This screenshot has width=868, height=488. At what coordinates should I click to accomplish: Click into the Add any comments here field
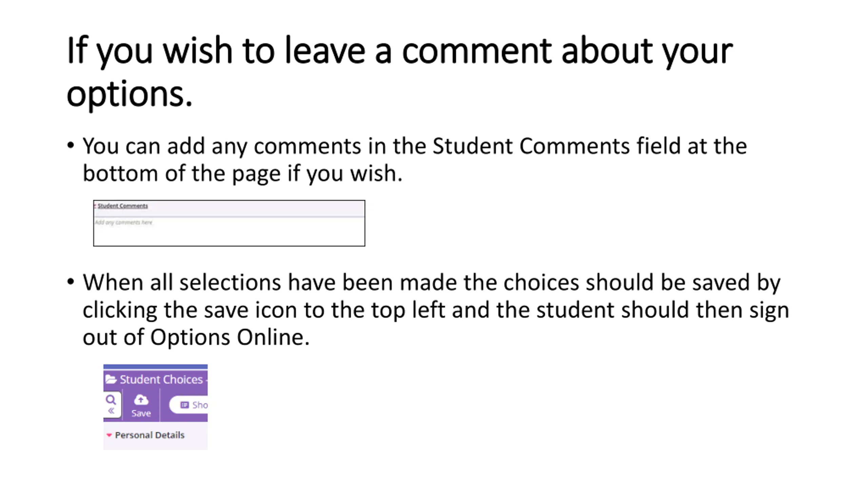pos(229,231)
